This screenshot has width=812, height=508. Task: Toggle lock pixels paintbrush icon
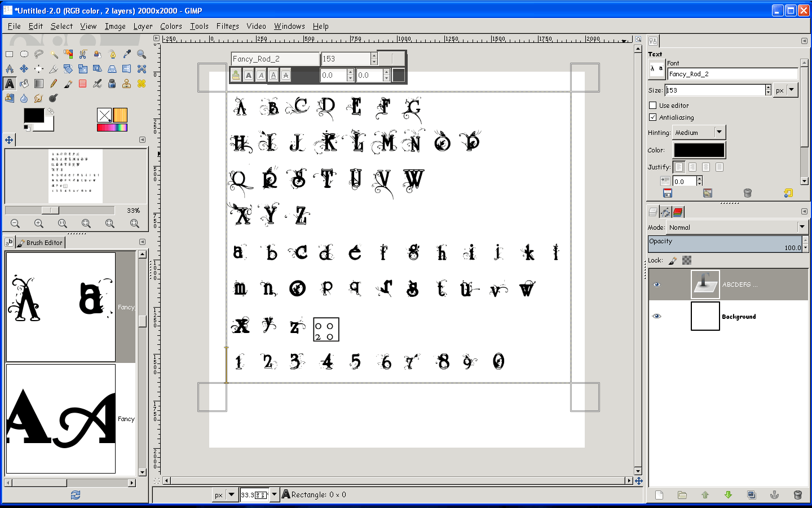(673, 260)
